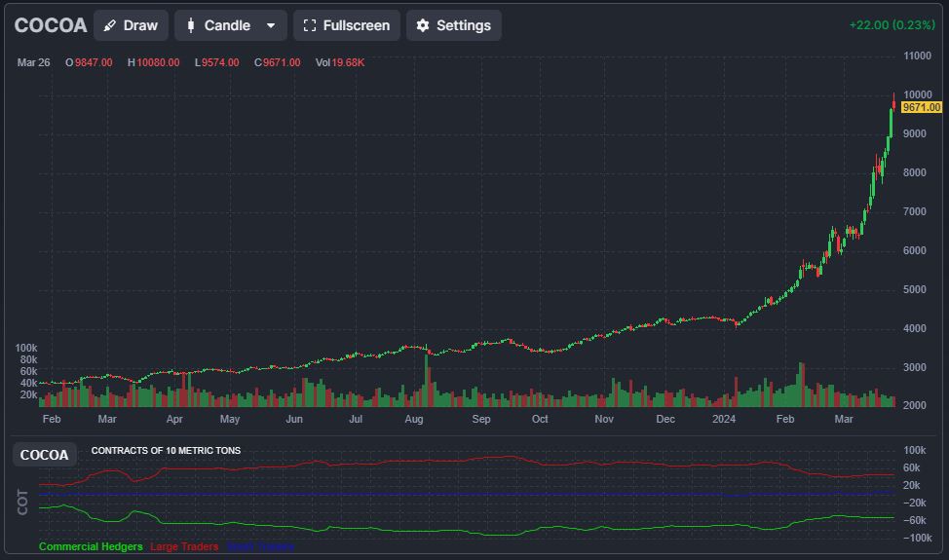Click the 2024 label on time axis
949x560 pixels.
coord(724,419)
